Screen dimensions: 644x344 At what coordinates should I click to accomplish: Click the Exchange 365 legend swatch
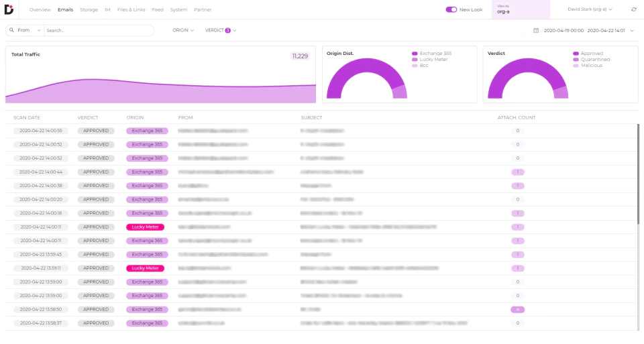415,54
